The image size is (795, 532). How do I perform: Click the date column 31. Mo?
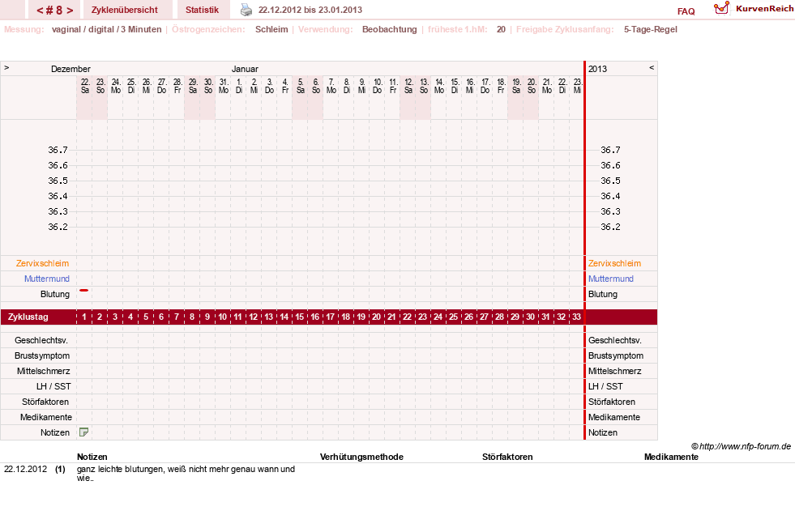click(x=223, y=86)
